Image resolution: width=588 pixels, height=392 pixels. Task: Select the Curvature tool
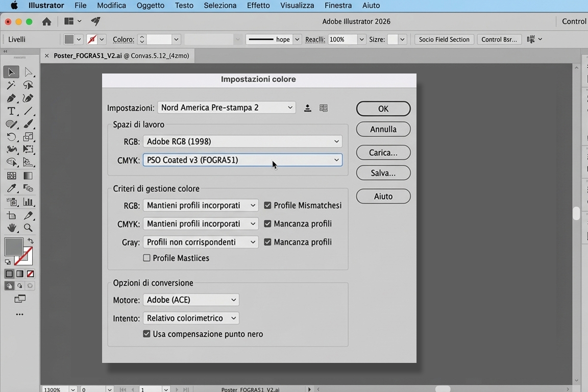[x=28, y=99]
